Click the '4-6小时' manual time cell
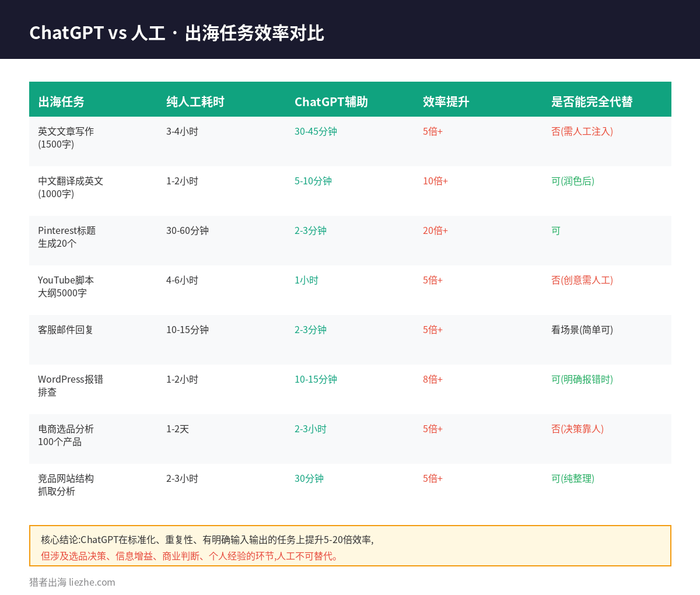This screenshot has height=595, width=700. coord(182,280)
